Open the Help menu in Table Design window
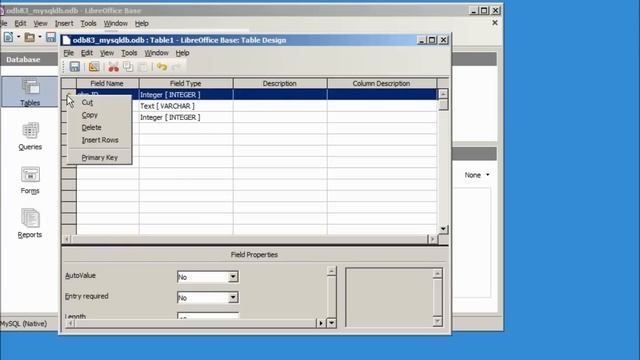The height and width of the screenshot is (360, 640). [x=182, y=53]
